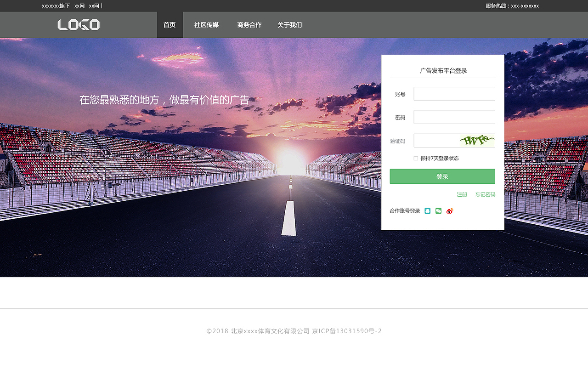Image resolution: width=588 pixels, height=386 pixels.
Task: Open the 商务合作 menu item
Action: point(249,25)
